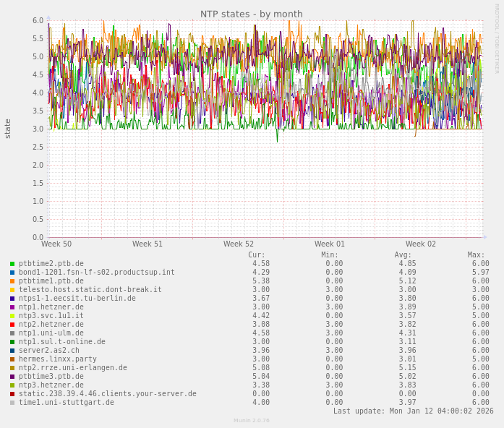Click the dark red swatch beside static.238.39.4.46.clients.your-server.de
The height and width of the screenshot is (428, 504).
(x=12, y=394)
